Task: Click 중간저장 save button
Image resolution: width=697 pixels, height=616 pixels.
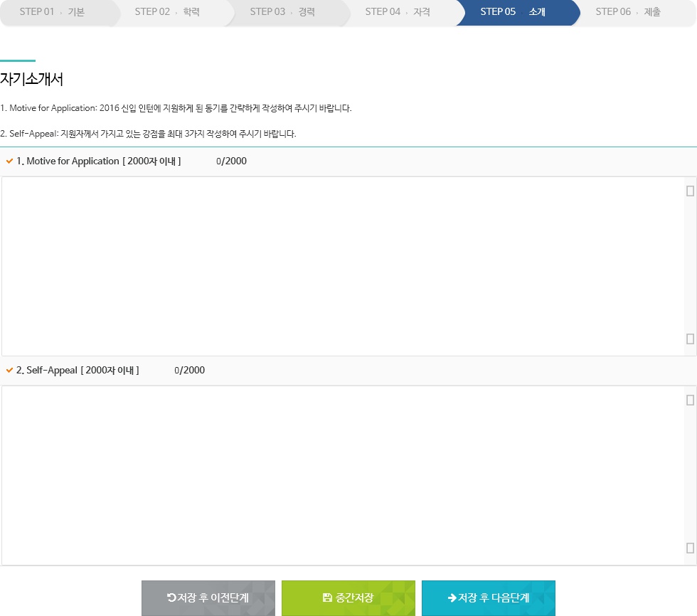Action: (348, 598)
